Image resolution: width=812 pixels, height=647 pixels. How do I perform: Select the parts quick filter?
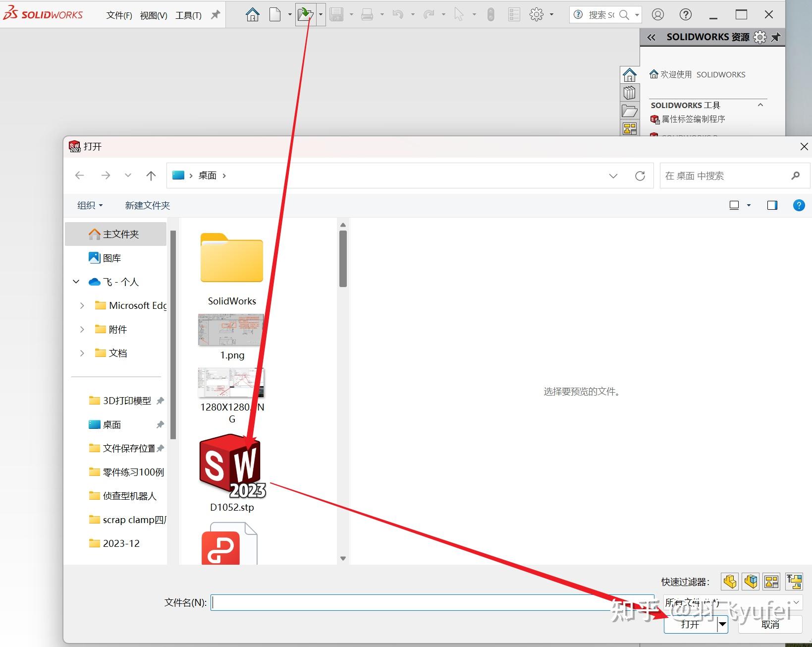tap(730, 582)
